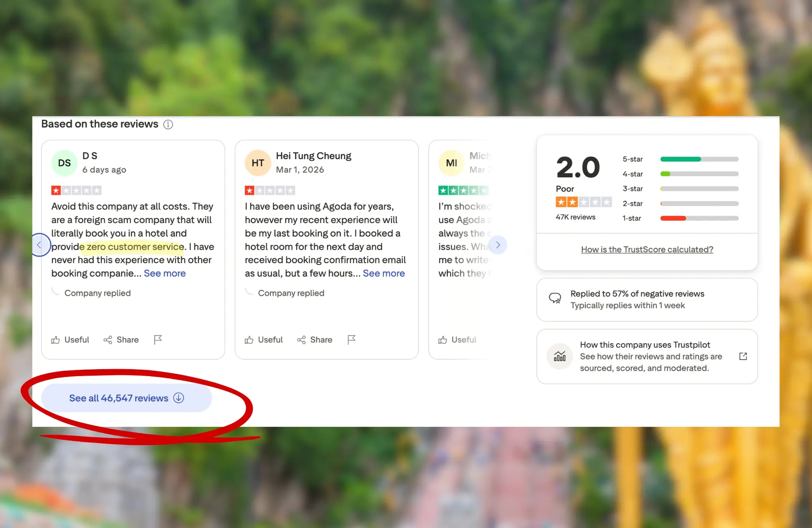The image size is (812, 528).
Task: Expand Hei Tung Cheung review with See more
Action: point(384,273)
